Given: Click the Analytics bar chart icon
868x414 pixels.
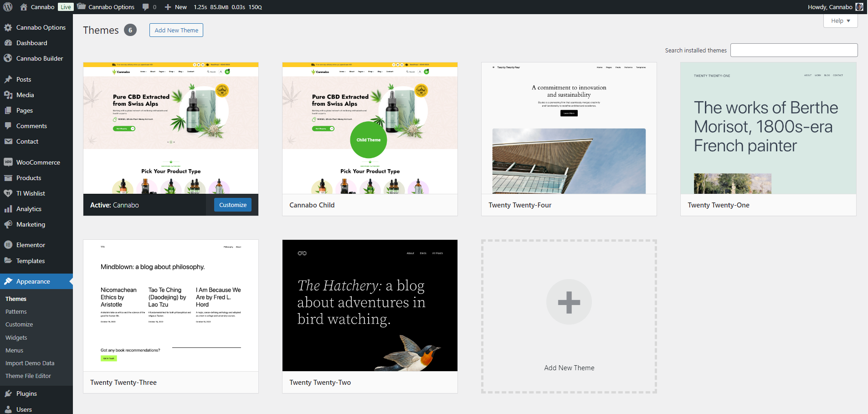Looking at the screenshot, I should (8, 209).
